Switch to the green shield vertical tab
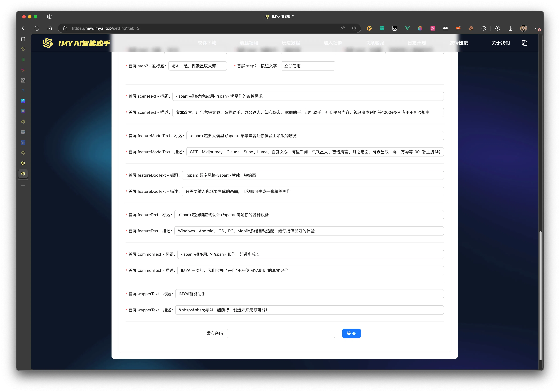The height and width of the screenshot is (392, 560). (23, 59)
